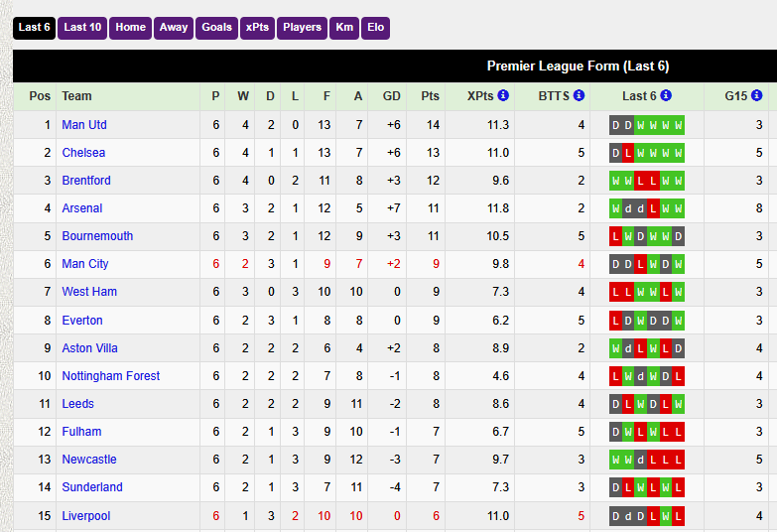Open the Liverpool team page link

pos(86,516)
